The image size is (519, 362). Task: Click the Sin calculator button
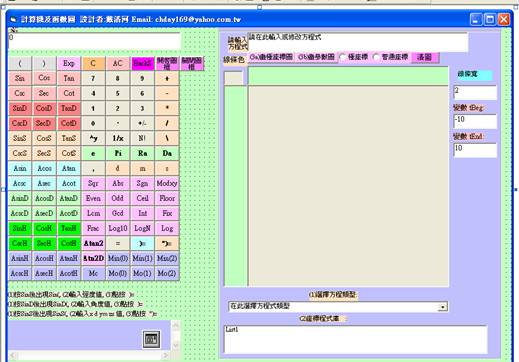[x=20, y=78]
